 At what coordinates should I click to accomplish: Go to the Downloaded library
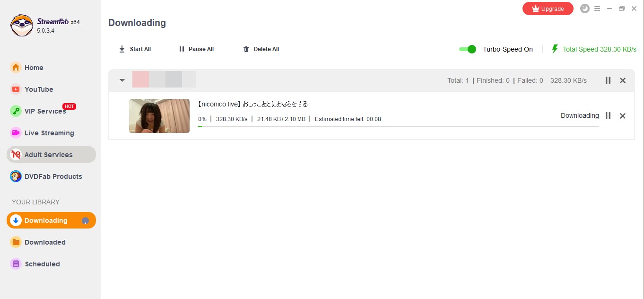51,242
